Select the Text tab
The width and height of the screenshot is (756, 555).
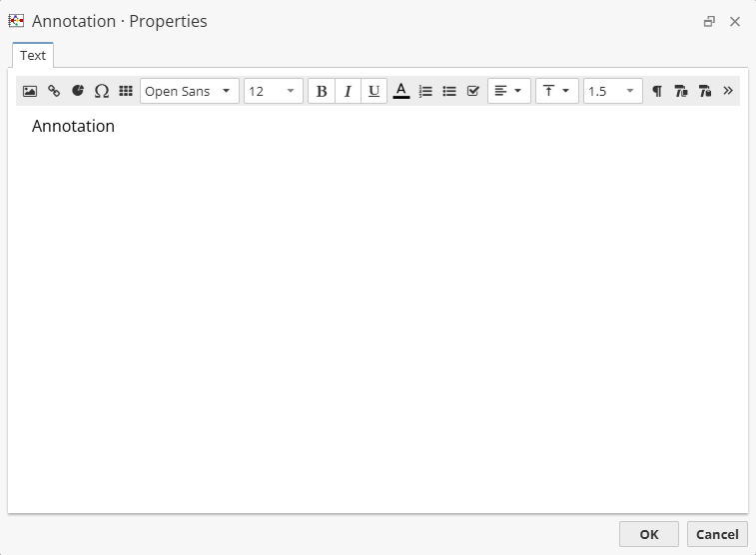[33, 56]
